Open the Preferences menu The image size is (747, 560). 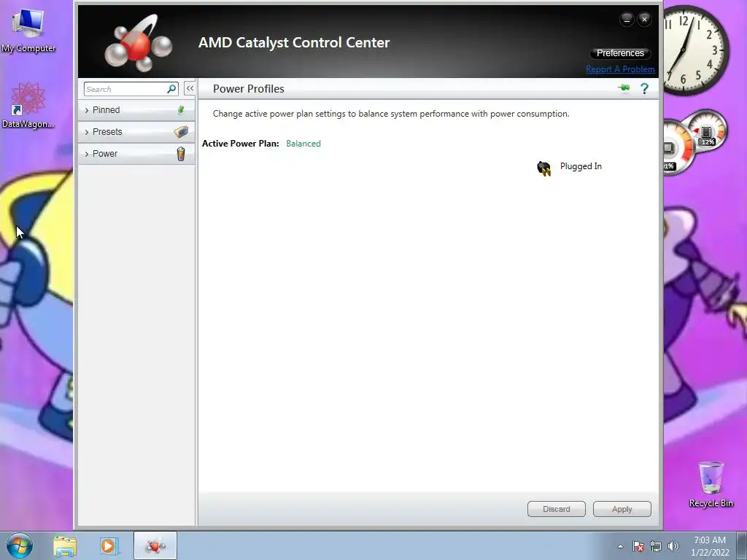620,52
